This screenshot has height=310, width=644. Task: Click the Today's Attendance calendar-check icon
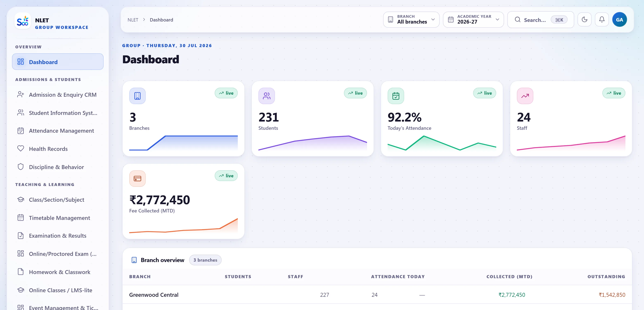pyautogui.click(x=396, y=96)
